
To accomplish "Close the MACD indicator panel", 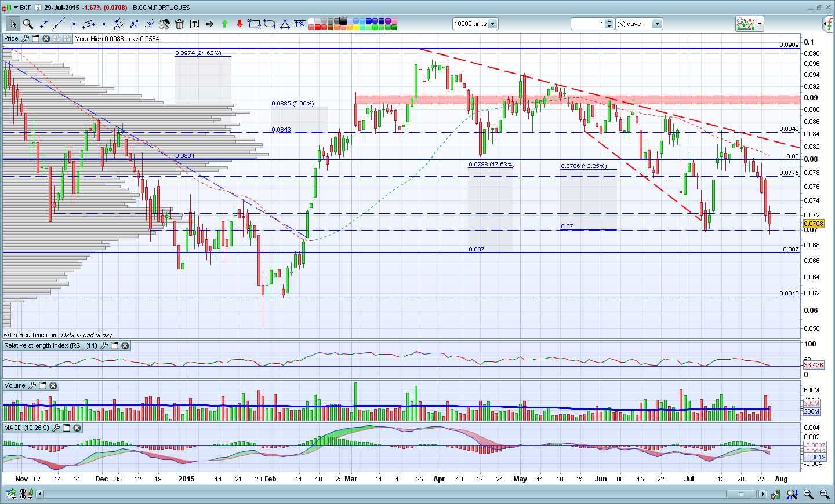I will [x=77, y=428].
